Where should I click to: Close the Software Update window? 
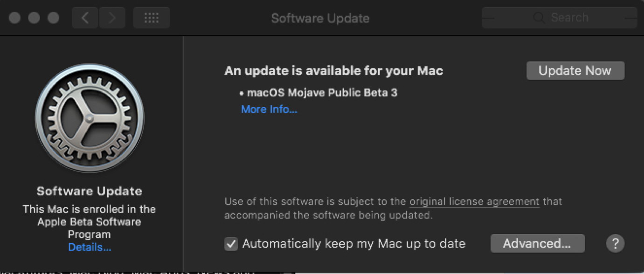point(14,18)
